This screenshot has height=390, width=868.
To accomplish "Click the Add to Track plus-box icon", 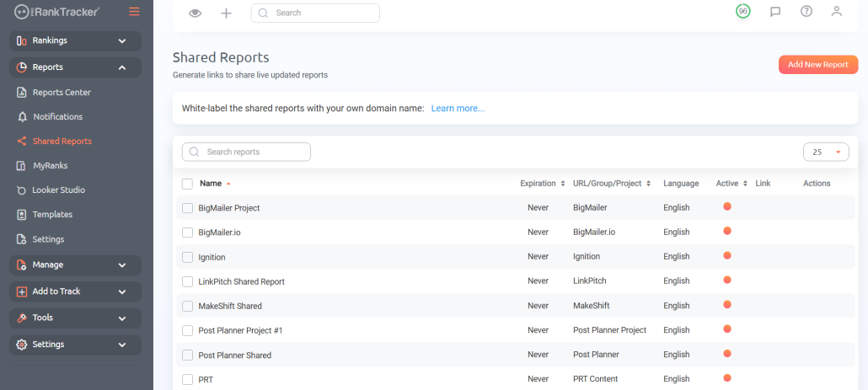I will [x=22, y=291].
